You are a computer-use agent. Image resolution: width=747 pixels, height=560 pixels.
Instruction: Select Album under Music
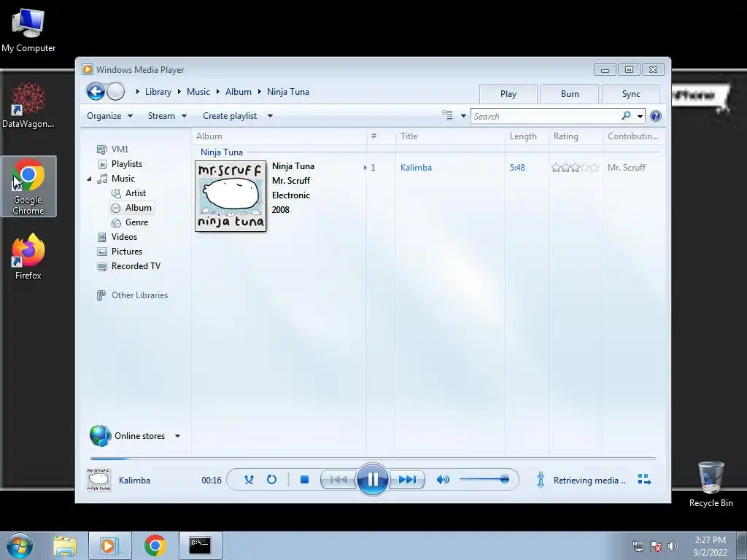coord(131,208)
